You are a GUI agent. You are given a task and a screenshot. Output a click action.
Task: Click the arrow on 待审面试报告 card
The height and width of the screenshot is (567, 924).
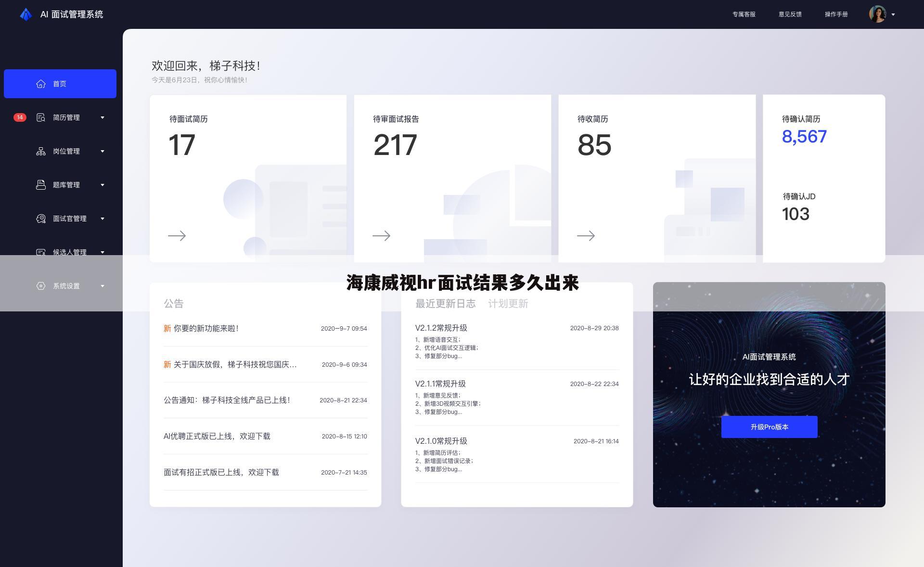tap(381, 236)
